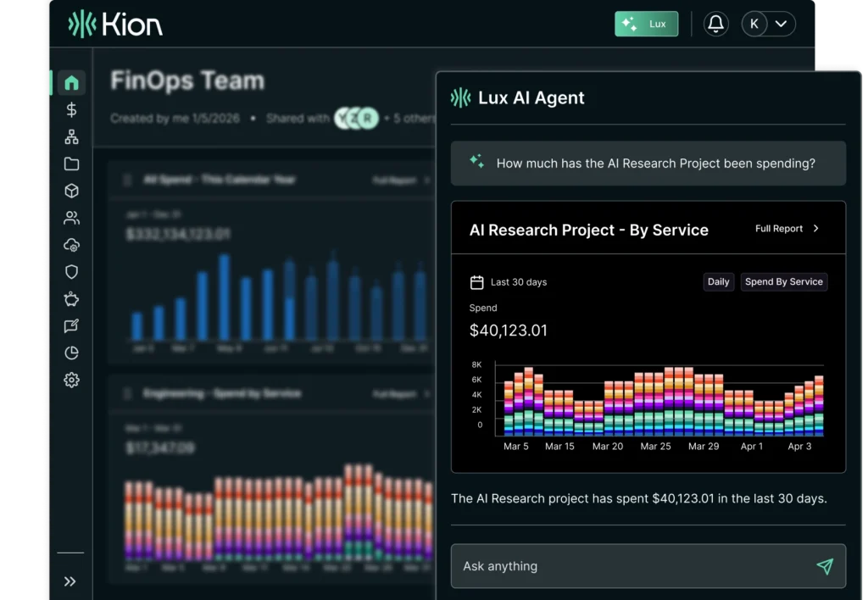Open the cube resources icon
Viewport: 868px width, 600px height.
(71, 191)
